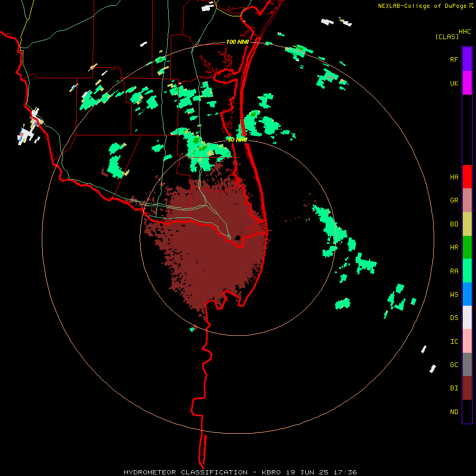Click the ND legend label
This screenshot has width=476, height=476.
(x=454, y=412)
